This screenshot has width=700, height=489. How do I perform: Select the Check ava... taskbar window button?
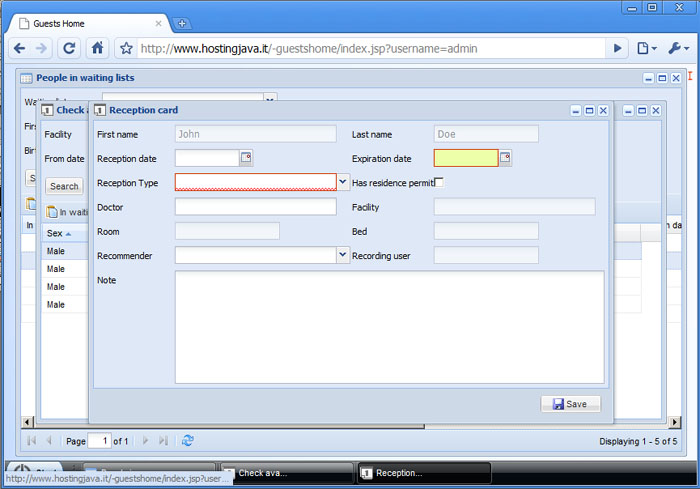point(286,473)
